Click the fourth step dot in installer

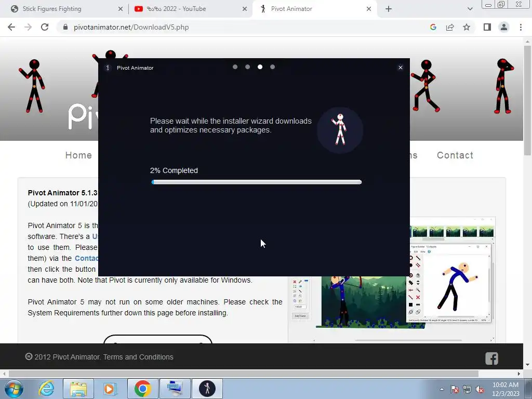[272, 67]
